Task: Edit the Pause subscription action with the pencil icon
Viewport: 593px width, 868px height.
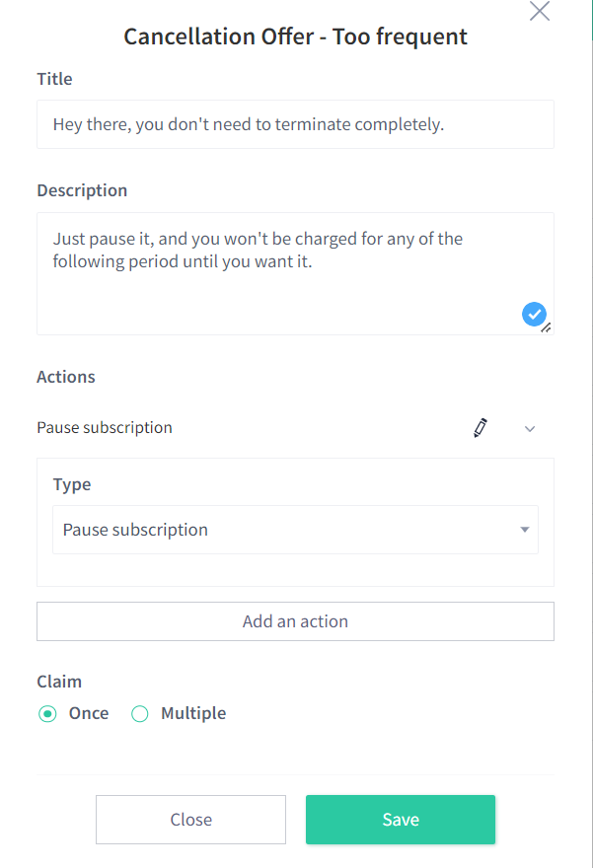Action: click(x=481, y=428)
